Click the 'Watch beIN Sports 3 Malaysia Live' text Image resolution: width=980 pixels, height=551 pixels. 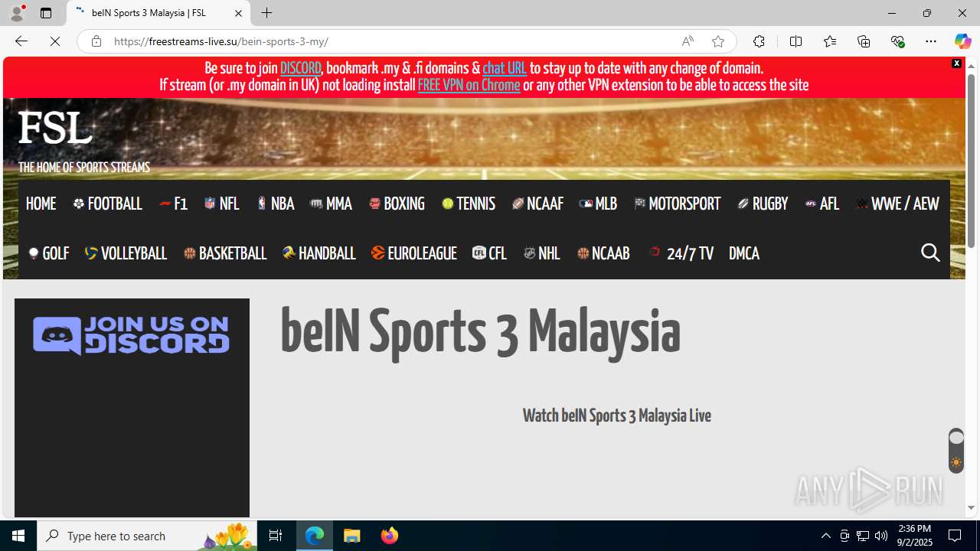pyautogui.click(x=617, y=416)
